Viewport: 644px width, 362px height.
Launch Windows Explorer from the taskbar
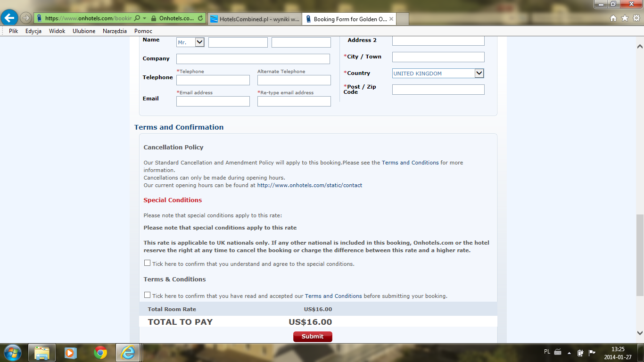[42, 353]
